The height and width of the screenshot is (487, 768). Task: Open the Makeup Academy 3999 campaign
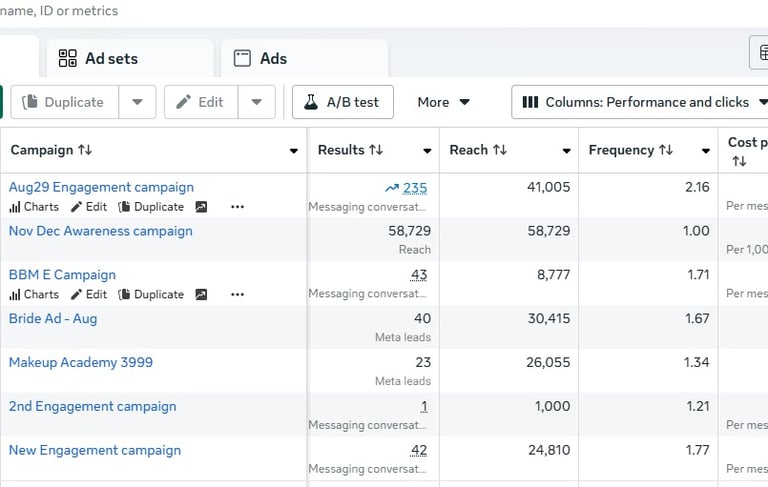coord(81,362)
